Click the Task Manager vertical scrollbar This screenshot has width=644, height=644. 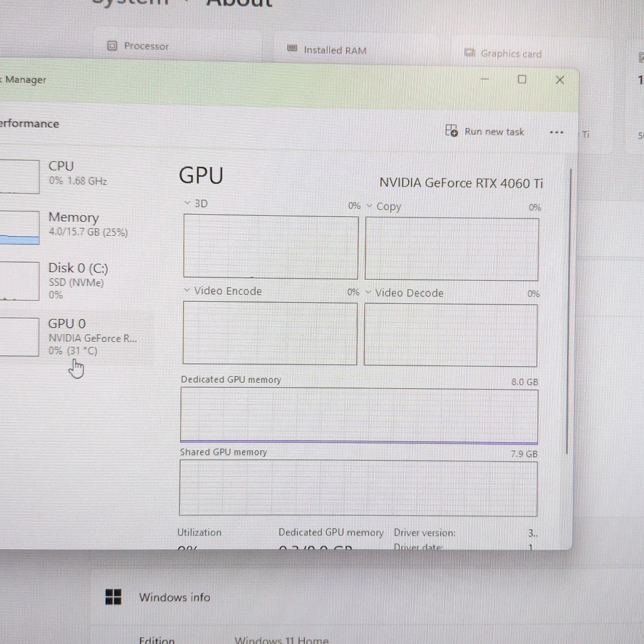(568, 311)
